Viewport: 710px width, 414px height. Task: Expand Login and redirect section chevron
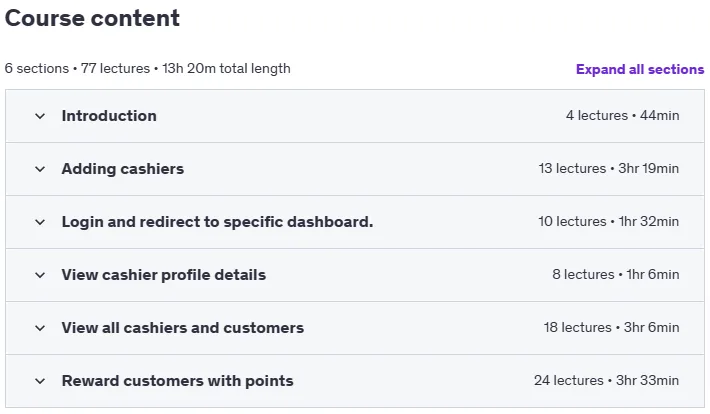coord(40,222)
